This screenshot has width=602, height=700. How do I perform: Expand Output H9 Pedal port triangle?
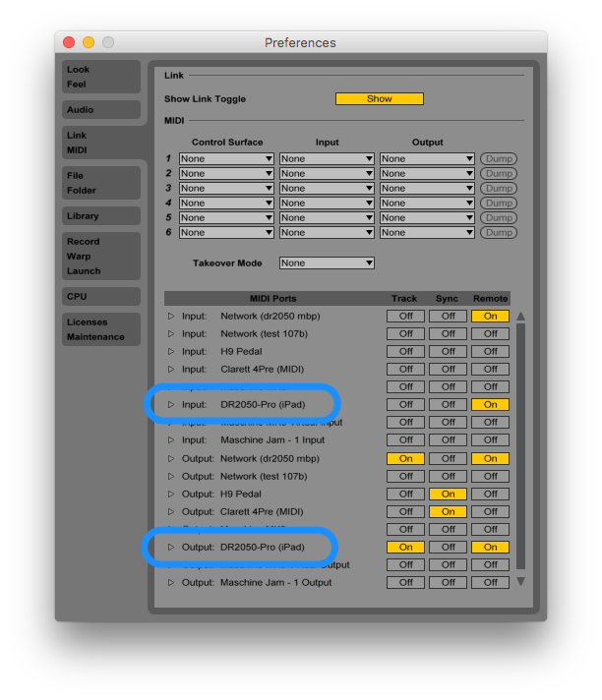171,495
